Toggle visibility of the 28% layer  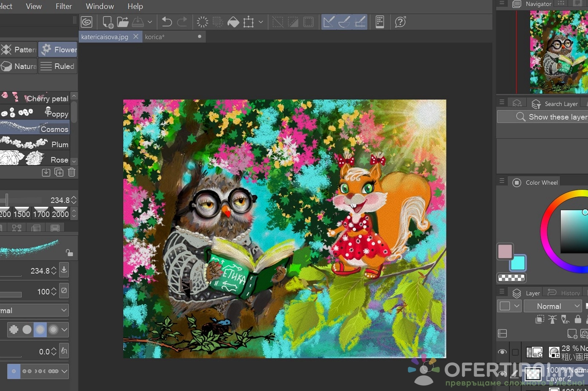tap(502, 352)
